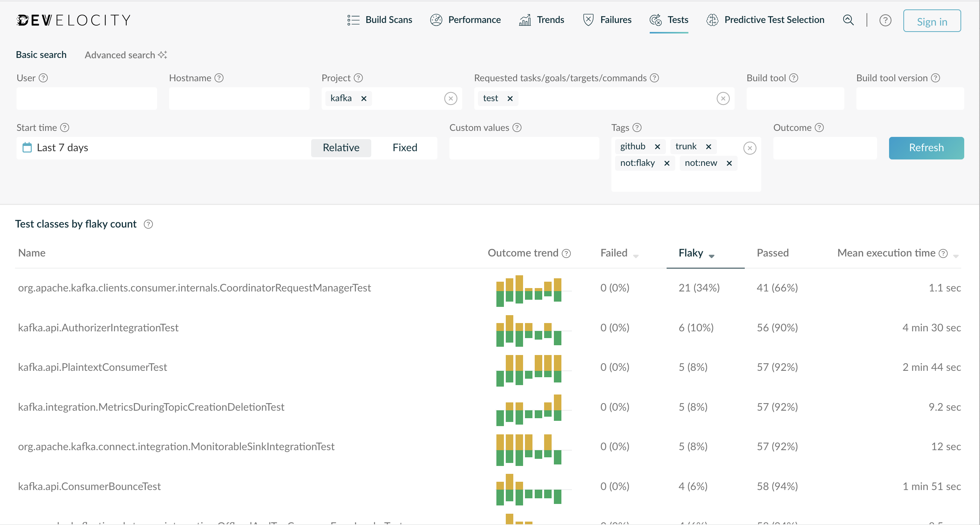This screenshot has height=525, width=980.
Task: Sort by Mean execution time arrow
Action: tap(955, 256)
